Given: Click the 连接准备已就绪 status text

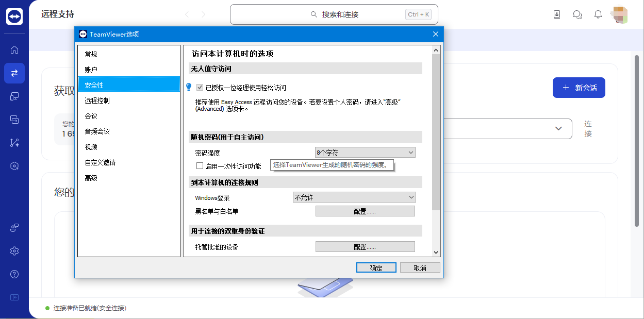Looking at the screenshot, I should point(90,308).
